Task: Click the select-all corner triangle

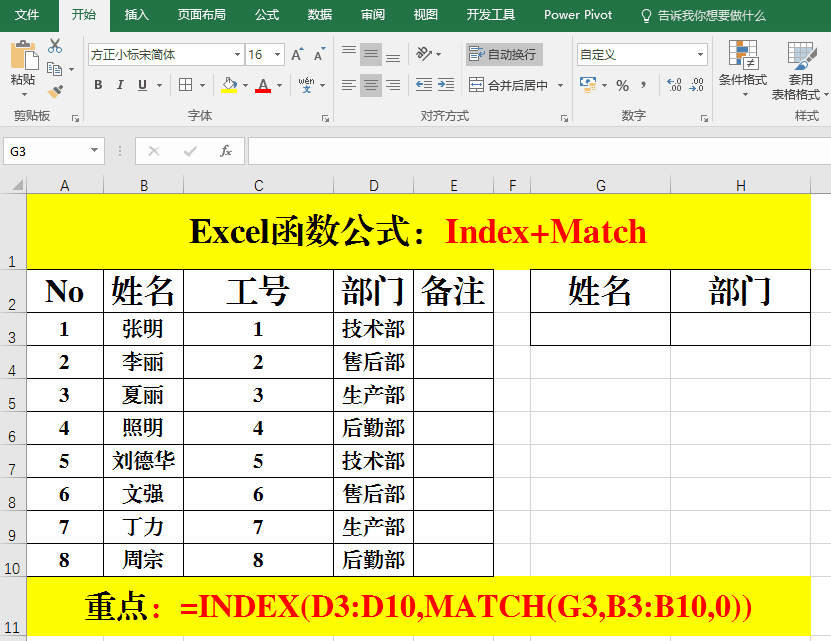Action: [17, 185]
